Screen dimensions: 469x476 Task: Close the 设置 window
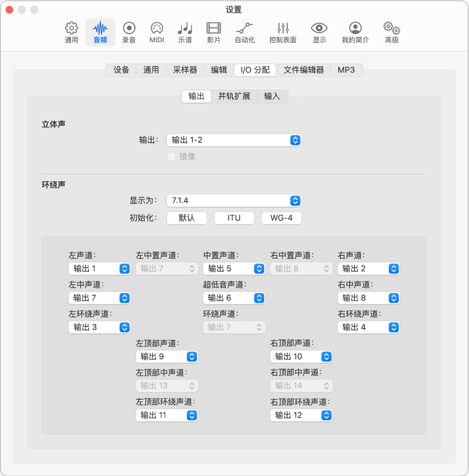click(x=9, y=10)
